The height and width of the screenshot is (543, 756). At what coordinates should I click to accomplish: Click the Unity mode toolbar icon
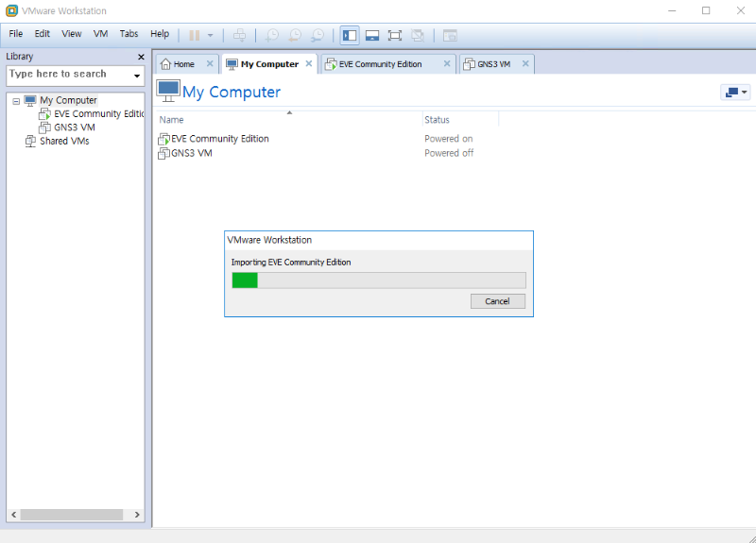pyautogui.click(x=418, y=35)
